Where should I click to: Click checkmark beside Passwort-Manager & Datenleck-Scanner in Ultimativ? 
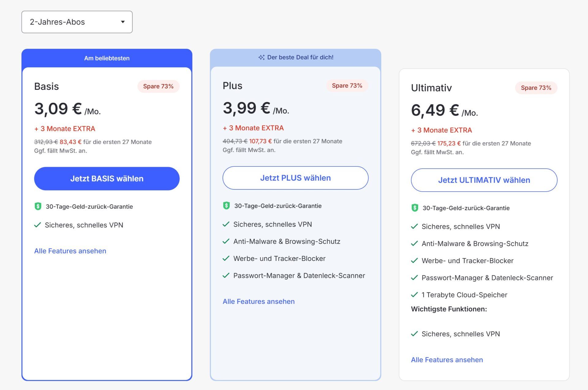coord(414,278)
